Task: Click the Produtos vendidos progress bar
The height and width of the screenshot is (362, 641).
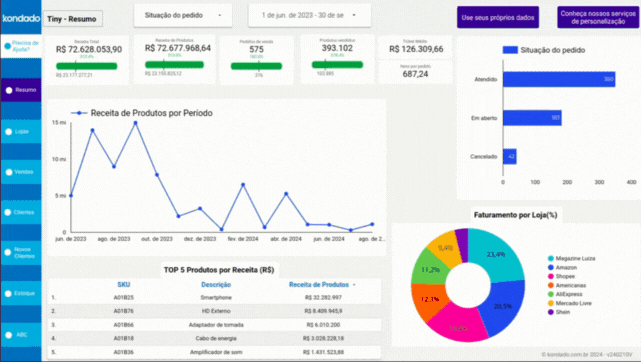Action: click(x=337, y=65)
